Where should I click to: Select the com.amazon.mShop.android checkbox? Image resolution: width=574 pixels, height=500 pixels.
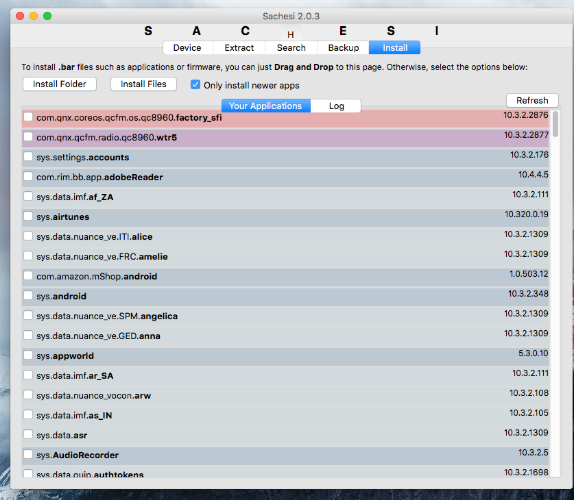28,276
